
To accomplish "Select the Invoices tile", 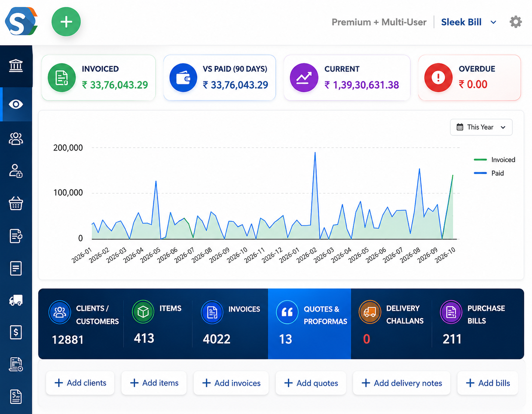I will tap(230, 324).
